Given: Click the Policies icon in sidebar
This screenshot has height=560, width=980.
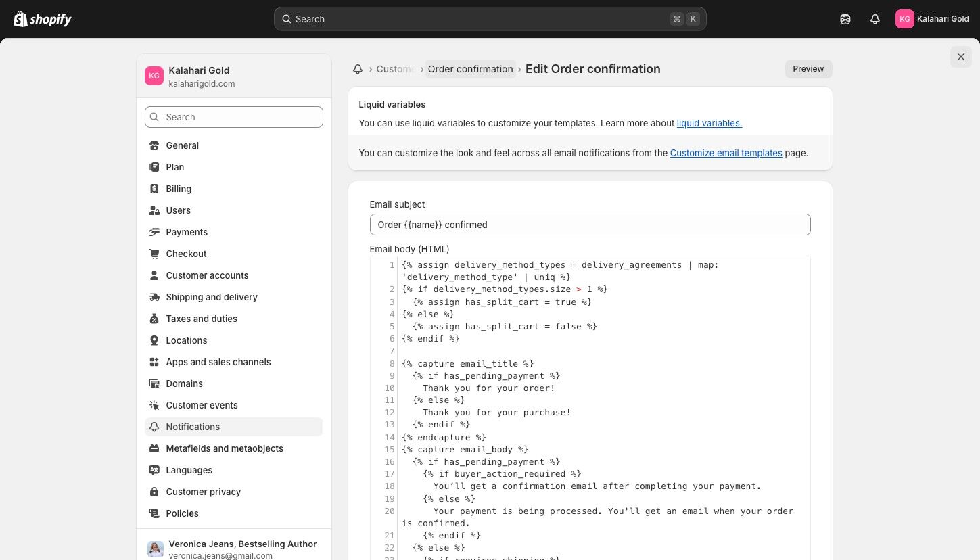Looking at the screenshot, I should (154, 513).
